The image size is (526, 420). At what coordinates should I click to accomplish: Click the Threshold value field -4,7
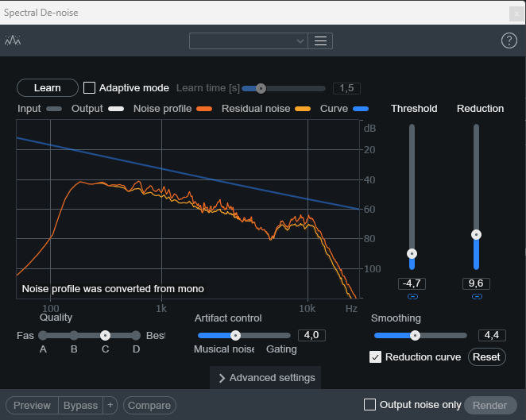click(x=412, y=283)
